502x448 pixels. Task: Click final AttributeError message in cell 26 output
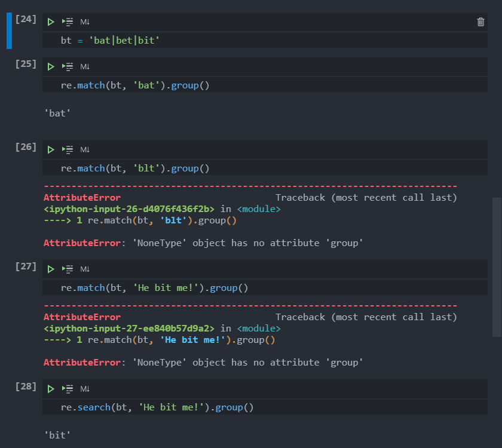coord(203,243)
